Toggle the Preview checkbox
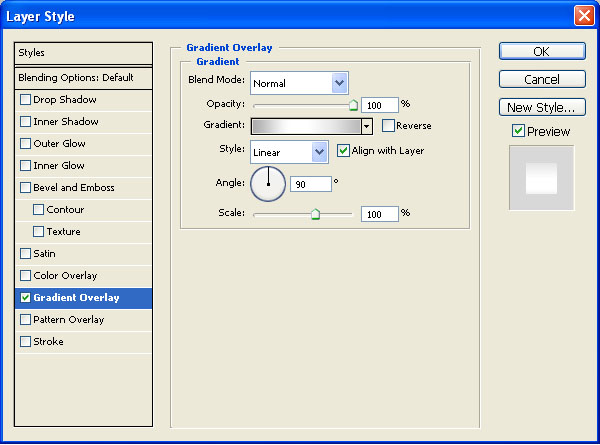The image size is (600, 445). point(518,131)
